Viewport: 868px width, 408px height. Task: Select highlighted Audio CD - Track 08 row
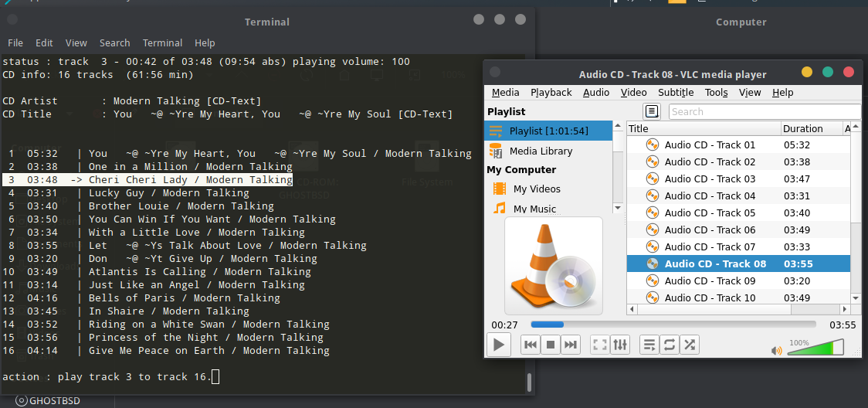[738, 264]
